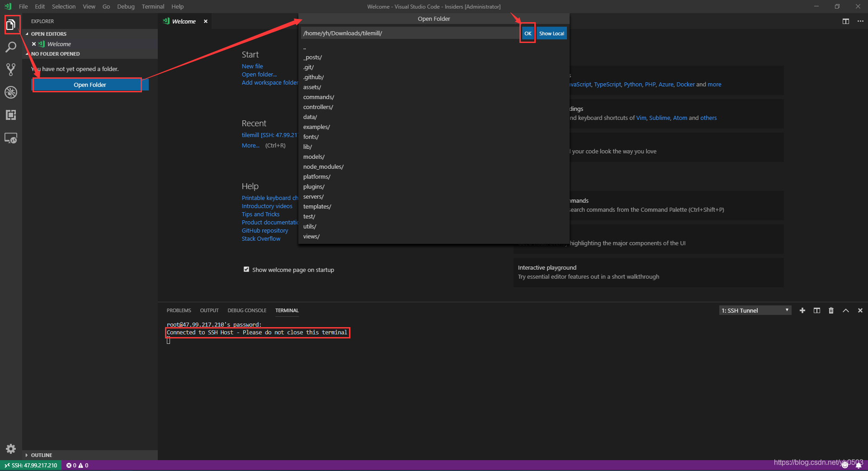
Task: Confirm folder path with OK button
Action: [528, 33]
